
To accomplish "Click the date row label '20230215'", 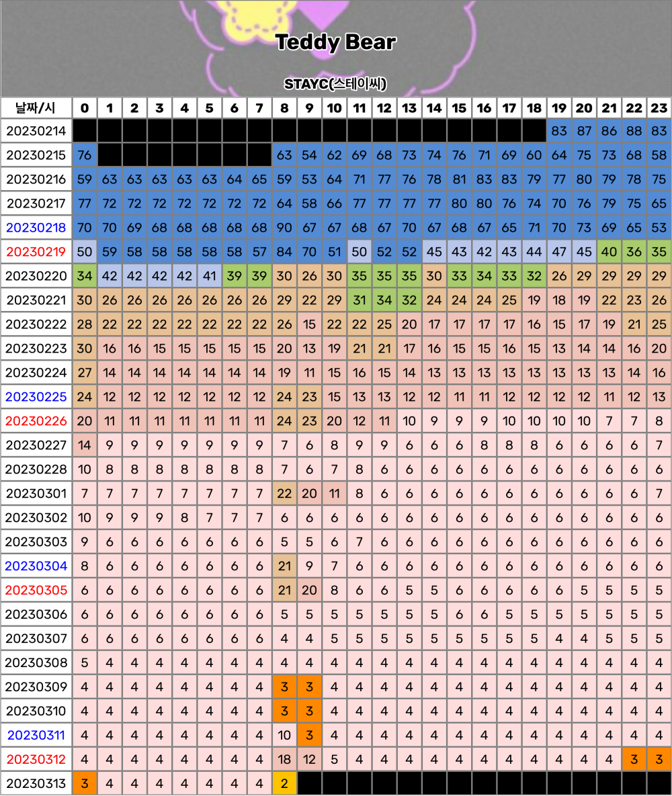I will coord(36,155).
